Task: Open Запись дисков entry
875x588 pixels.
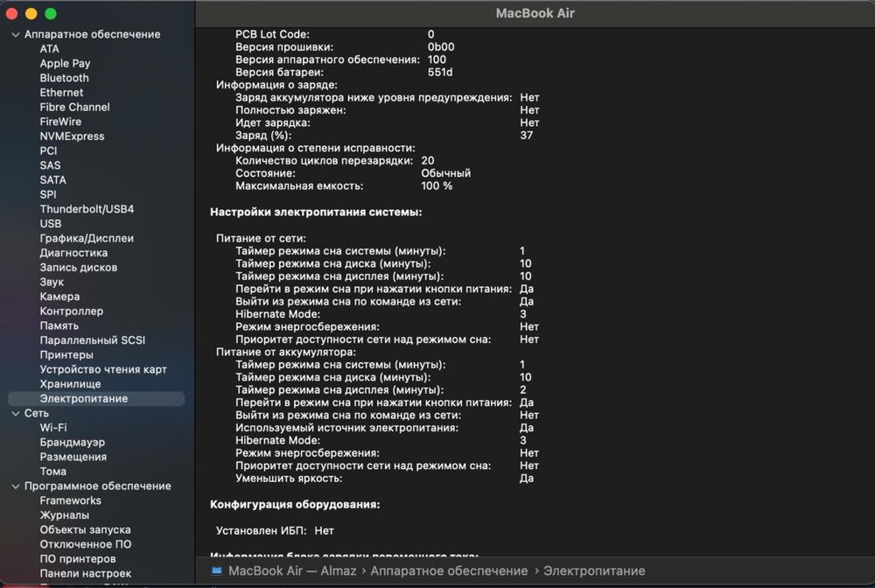Action: point(79,267)
